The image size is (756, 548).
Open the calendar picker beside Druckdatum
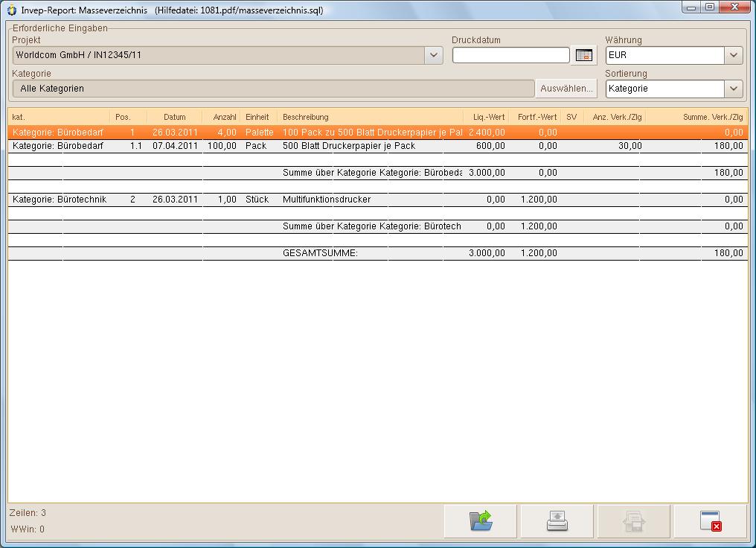pyautogui.click(x=584, y=55)
